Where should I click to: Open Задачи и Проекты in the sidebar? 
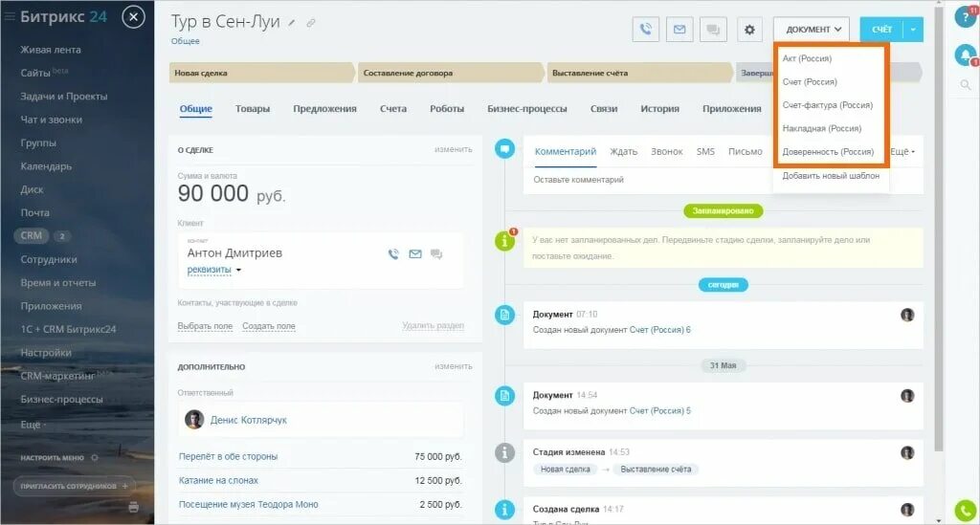pyautogui.click(x=64, y=97)
